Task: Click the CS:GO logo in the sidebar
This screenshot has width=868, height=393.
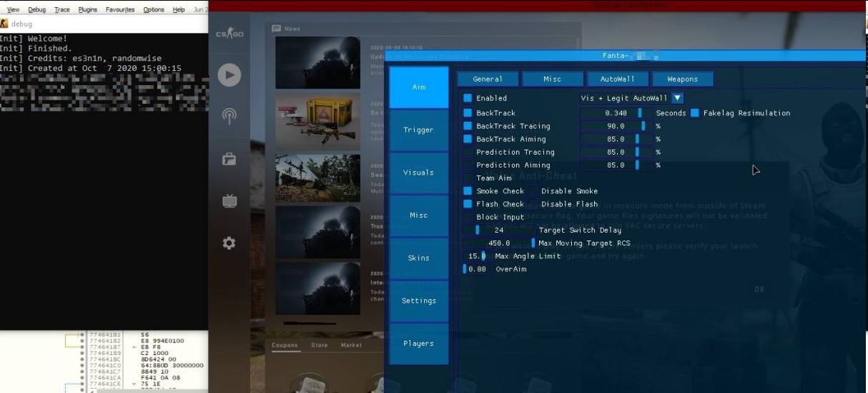Action: pyautogui.click(x=230, y=34)
